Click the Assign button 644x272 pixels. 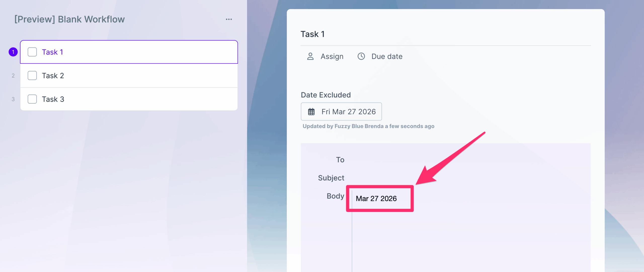click(x=332, y=57)
